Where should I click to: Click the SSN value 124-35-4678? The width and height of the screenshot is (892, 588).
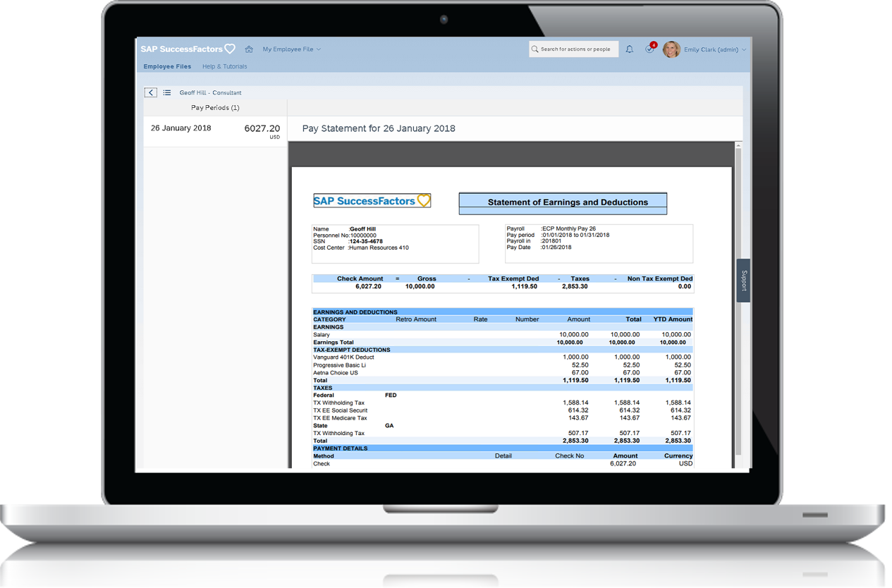tap(366, 241)
